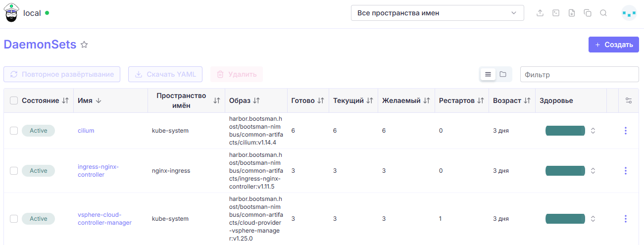This screenshot has width=644, height=245.
Task: Sort by Образ column arrows
Action: pos(256,100)
